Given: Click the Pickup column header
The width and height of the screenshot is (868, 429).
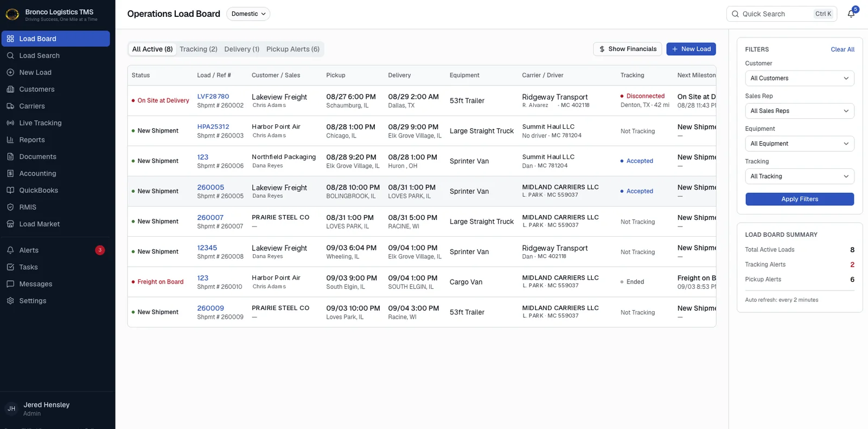Looking at the screenshot, I should click(336, 75).
